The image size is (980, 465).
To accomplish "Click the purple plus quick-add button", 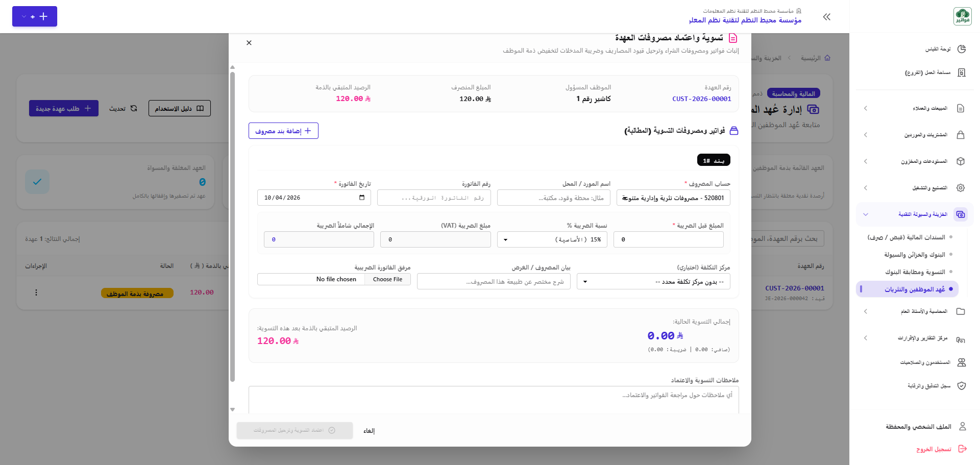I will click(35, 16).
